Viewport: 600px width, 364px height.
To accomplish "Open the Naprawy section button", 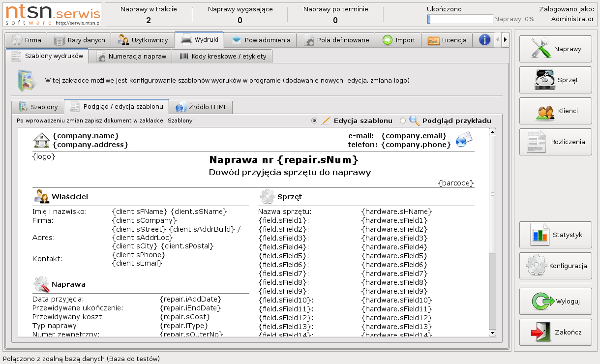I will pyautogui.click(x=555, y=49).
